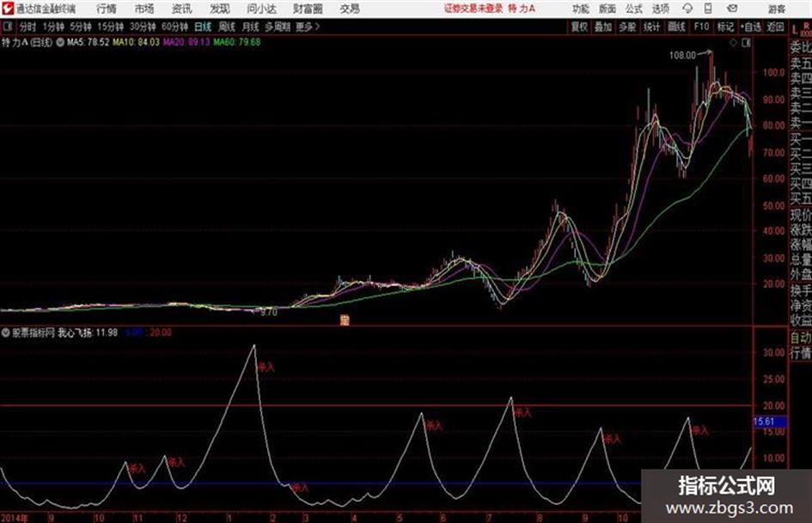Switch to the 15分钟 period tab

(111, 27)
